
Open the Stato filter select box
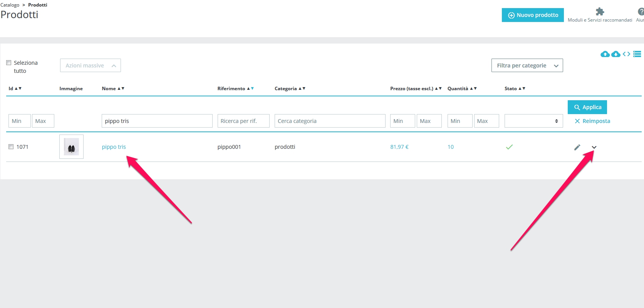click(x=534, y=121)
